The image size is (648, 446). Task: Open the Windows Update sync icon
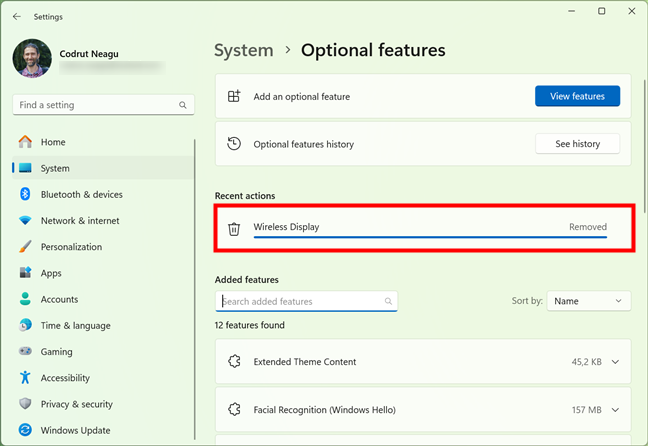coord(25,430)
